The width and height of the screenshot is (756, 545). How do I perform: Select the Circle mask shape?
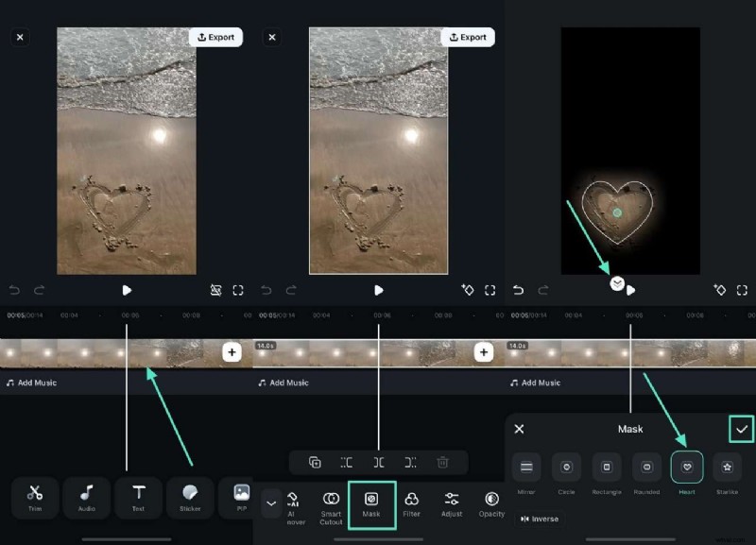click(x=567, y=467)
